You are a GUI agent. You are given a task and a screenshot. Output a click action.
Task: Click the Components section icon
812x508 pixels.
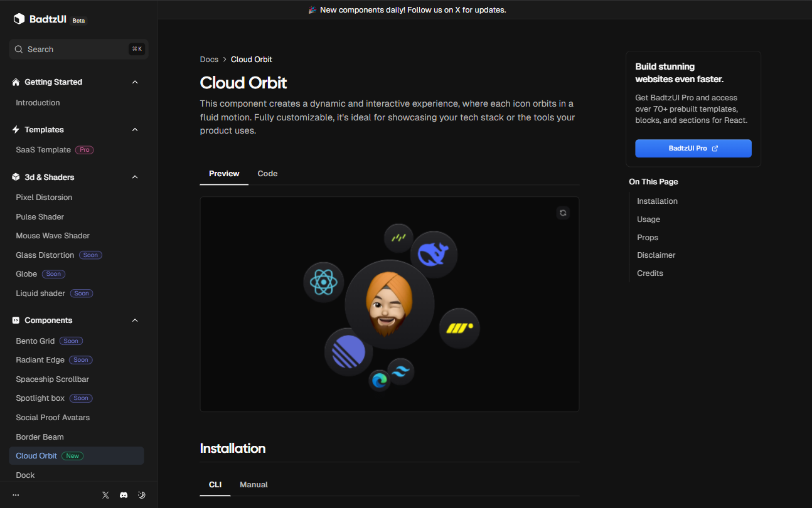pyautogui.click(x=16, y=320)
